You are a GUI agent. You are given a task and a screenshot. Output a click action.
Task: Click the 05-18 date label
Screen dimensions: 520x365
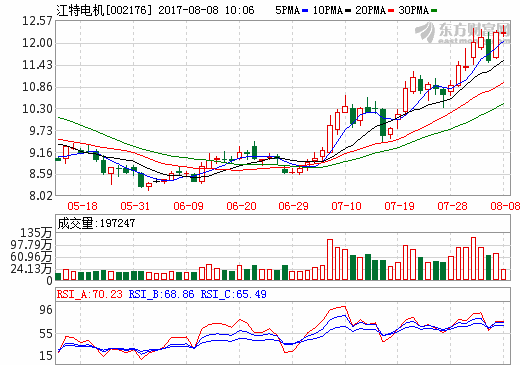tap(82, 206)
